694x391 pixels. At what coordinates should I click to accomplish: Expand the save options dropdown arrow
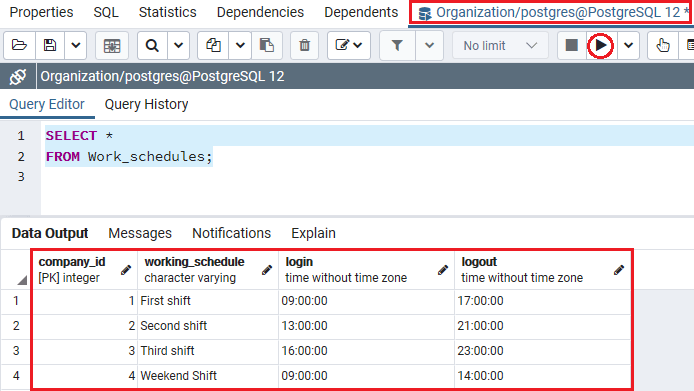tap(76, 45)
